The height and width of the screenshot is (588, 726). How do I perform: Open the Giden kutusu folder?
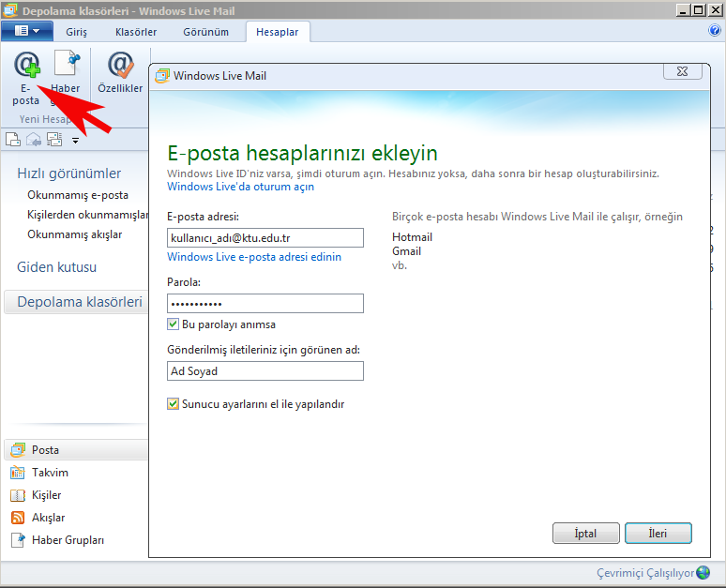point(57,267)
